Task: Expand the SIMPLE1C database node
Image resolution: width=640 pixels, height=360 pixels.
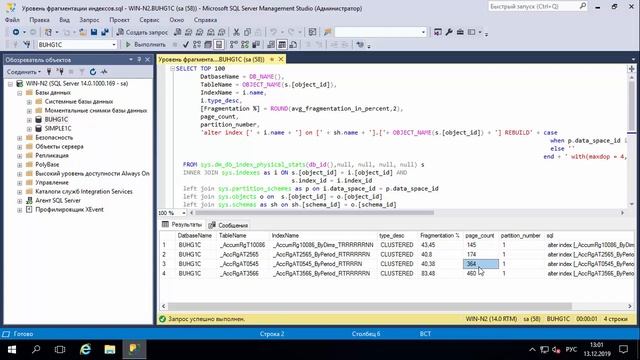Action: click(29, 129)
